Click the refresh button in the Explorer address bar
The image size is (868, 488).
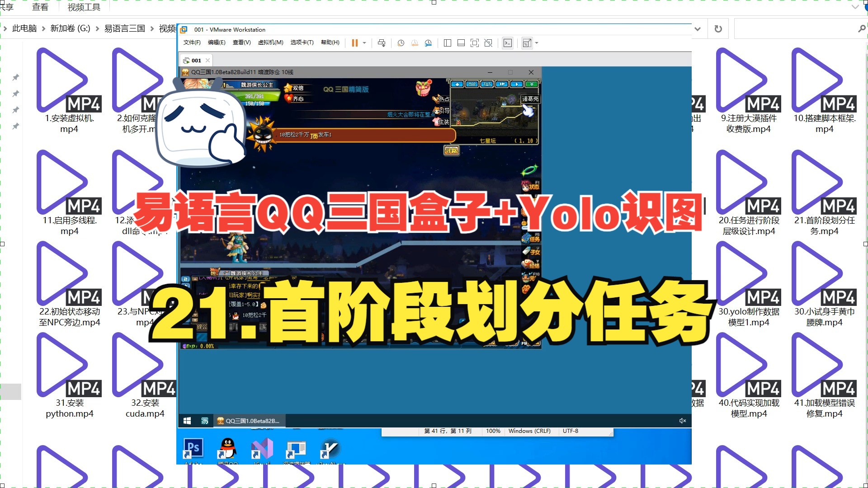coord(718,29)
